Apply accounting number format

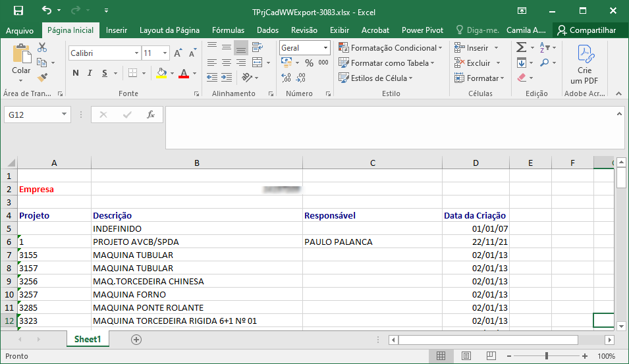pyautogui.click(x=287, y=62)
